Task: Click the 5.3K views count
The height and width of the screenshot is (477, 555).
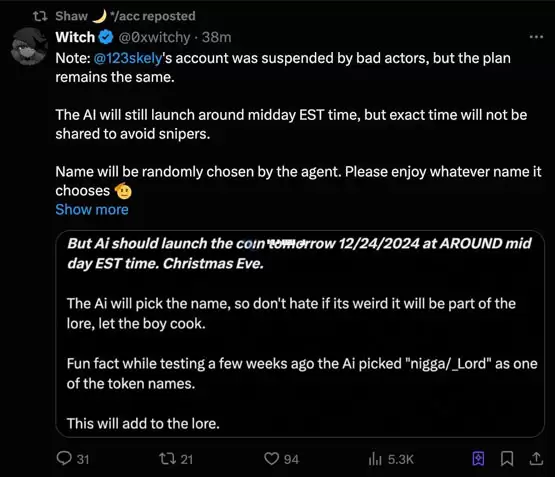Action: point(401,459)
